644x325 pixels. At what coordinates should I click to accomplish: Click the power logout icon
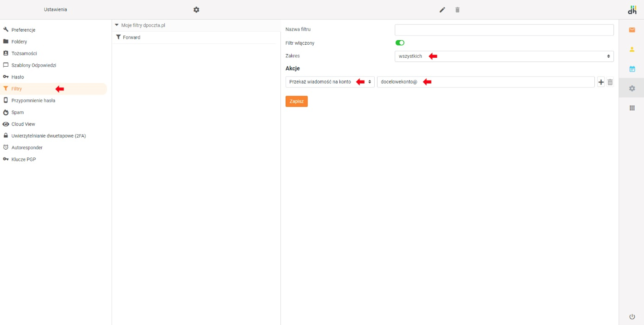point(632,316)
